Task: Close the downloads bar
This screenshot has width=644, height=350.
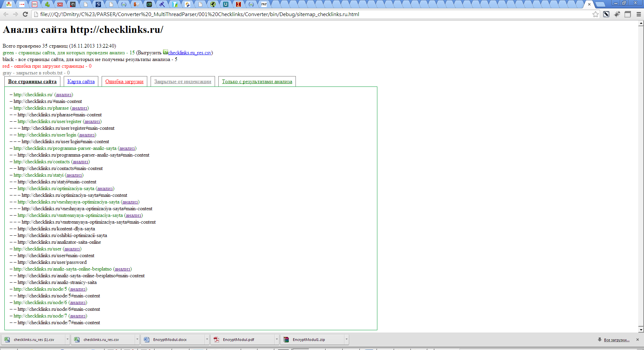Action: coord(638,340)
